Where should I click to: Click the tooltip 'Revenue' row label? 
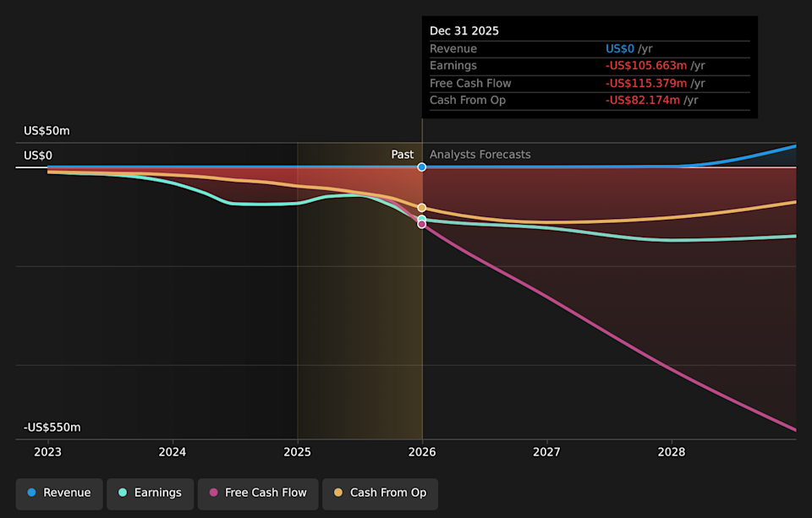click(x=453, y=49)
